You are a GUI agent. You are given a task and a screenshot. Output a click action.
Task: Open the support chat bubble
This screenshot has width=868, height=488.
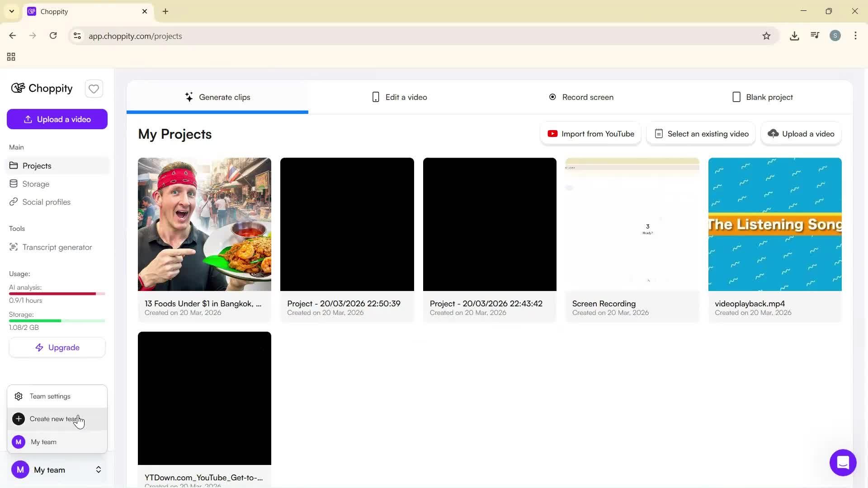click(x=842, y=463)
